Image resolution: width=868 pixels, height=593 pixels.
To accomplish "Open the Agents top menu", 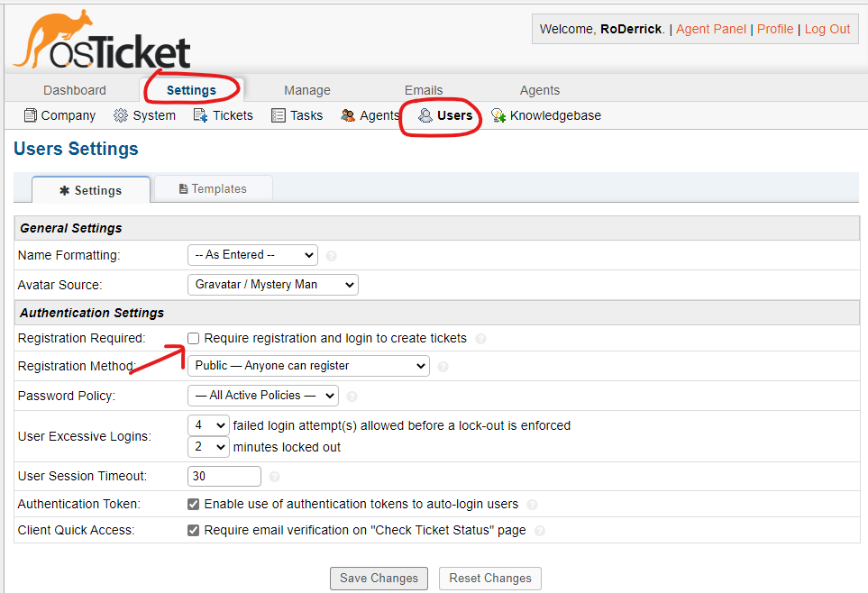I will [540, 90].
